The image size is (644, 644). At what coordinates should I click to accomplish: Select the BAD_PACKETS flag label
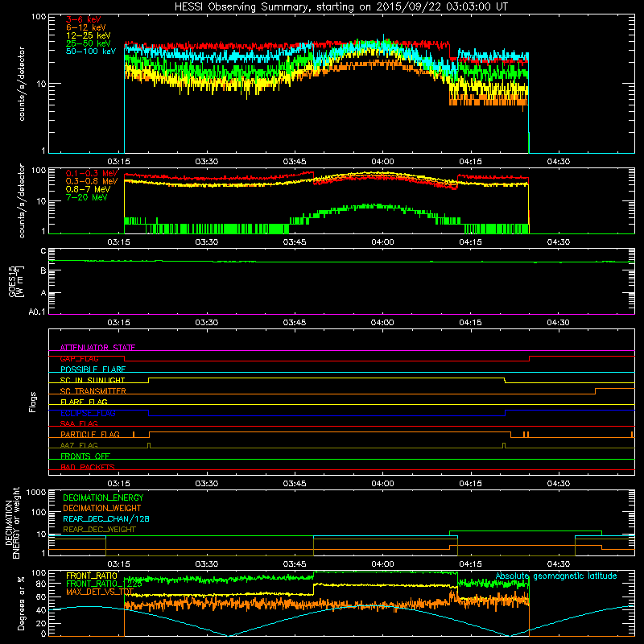point(88,467)
